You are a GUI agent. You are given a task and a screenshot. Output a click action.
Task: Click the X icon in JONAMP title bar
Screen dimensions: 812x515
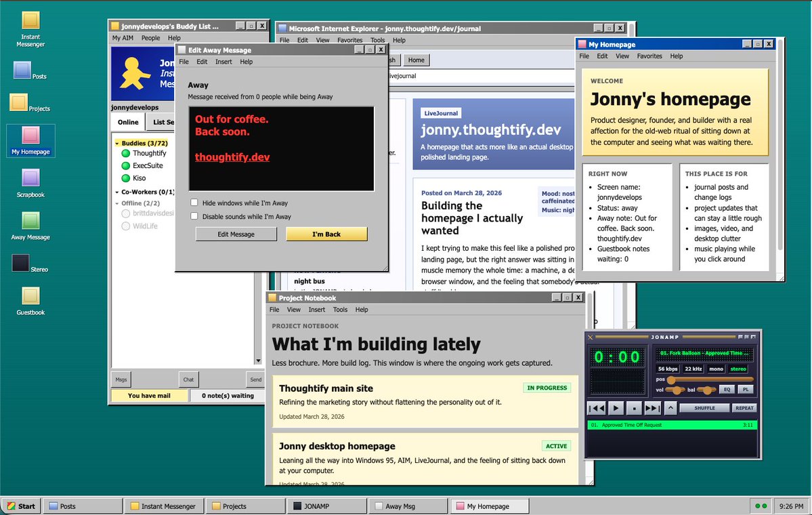(x=590, y=337)
